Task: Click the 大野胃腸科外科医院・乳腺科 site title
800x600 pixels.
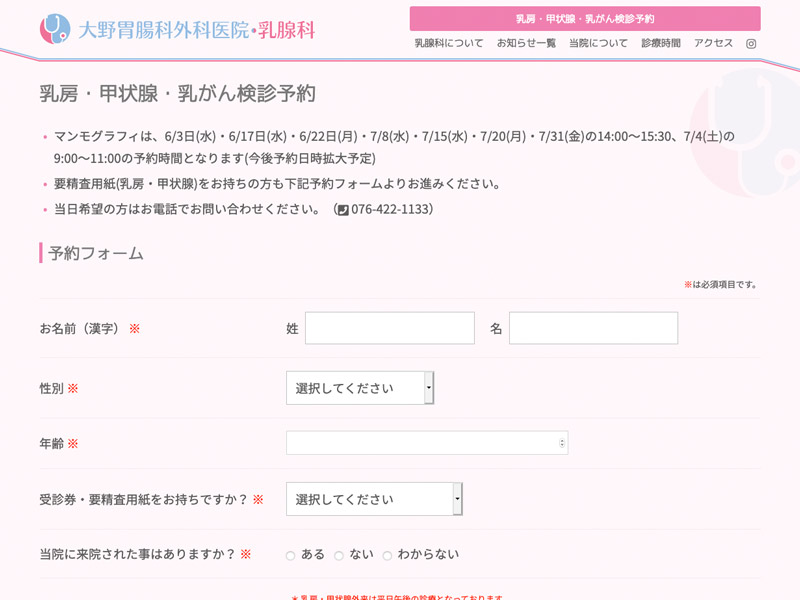Action: click(x=196, y=30)
